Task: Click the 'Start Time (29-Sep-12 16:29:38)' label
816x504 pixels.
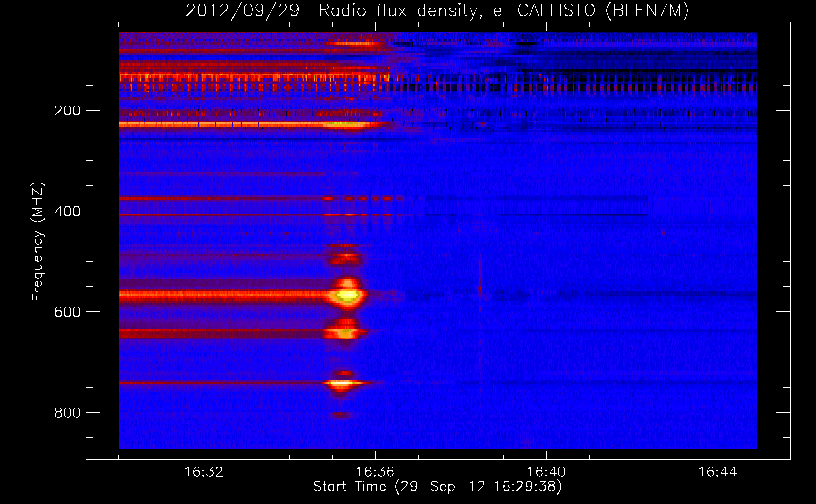Action: [x=437, y=487]
